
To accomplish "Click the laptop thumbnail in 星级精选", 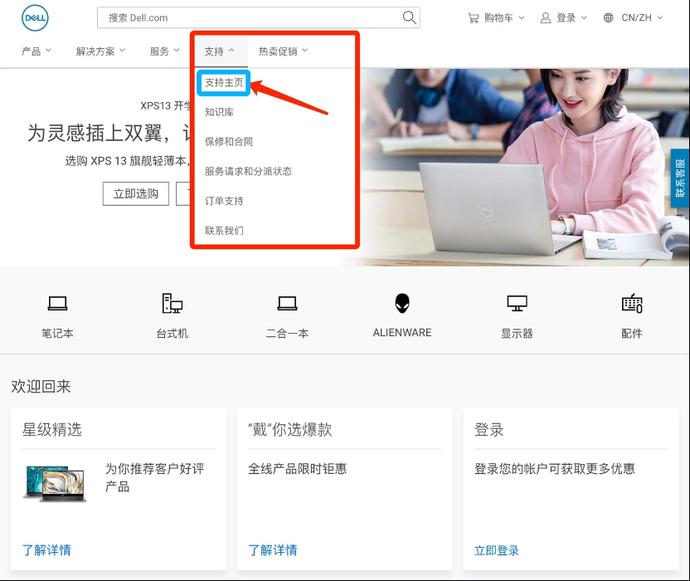I will (54, 483).
